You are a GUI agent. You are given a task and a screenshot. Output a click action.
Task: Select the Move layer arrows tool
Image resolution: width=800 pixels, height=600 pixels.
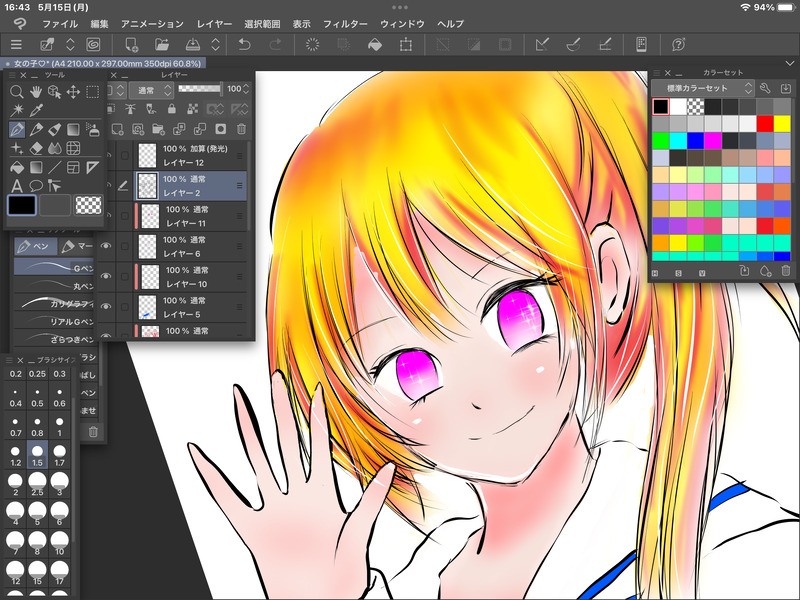(x=73, y=92)
